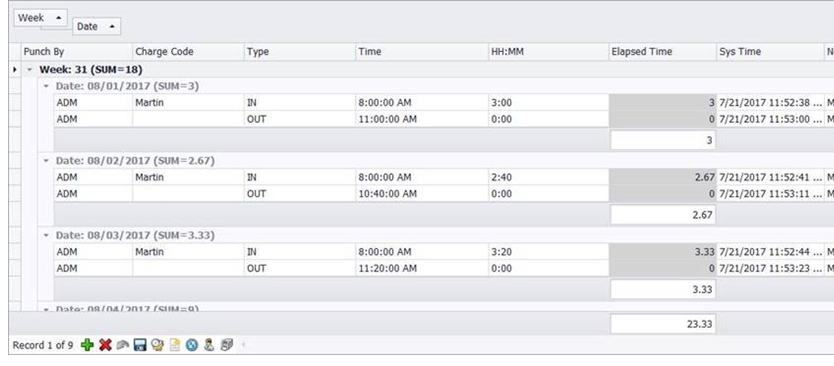Select the 10:40:00 AM Time cell
The image size is (834, 366).
pos(422,194)
